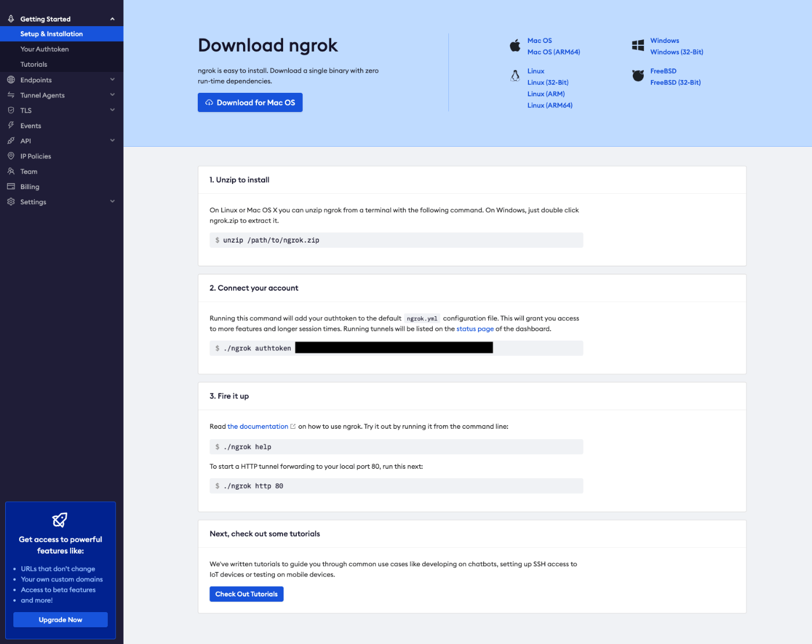The height and width of the screenshot is (644, 812).
Task: Expand the TLS section chevron
Action: coord(113,110)
